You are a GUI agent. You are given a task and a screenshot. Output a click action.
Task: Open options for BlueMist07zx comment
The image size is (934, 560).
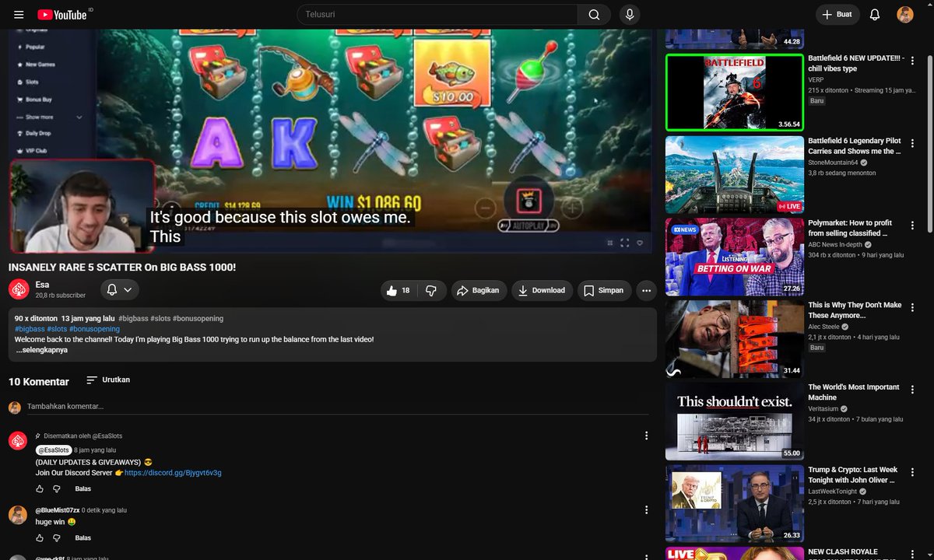(646, 510)
